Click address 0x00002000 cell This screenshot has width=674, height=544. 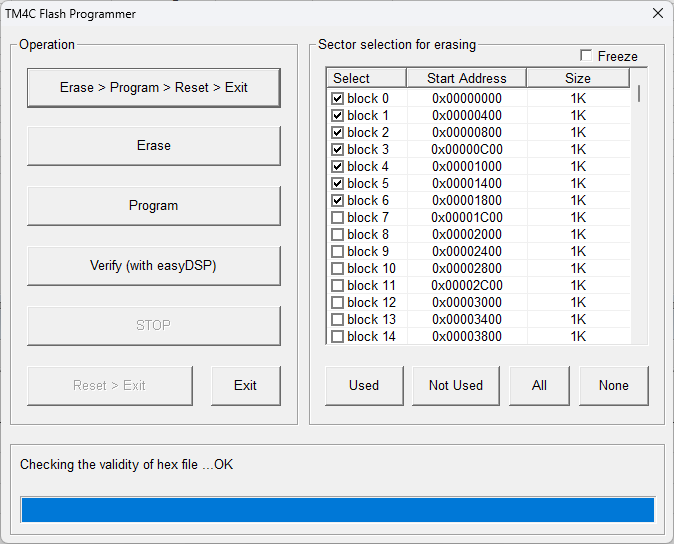click(x=467, y=235)
